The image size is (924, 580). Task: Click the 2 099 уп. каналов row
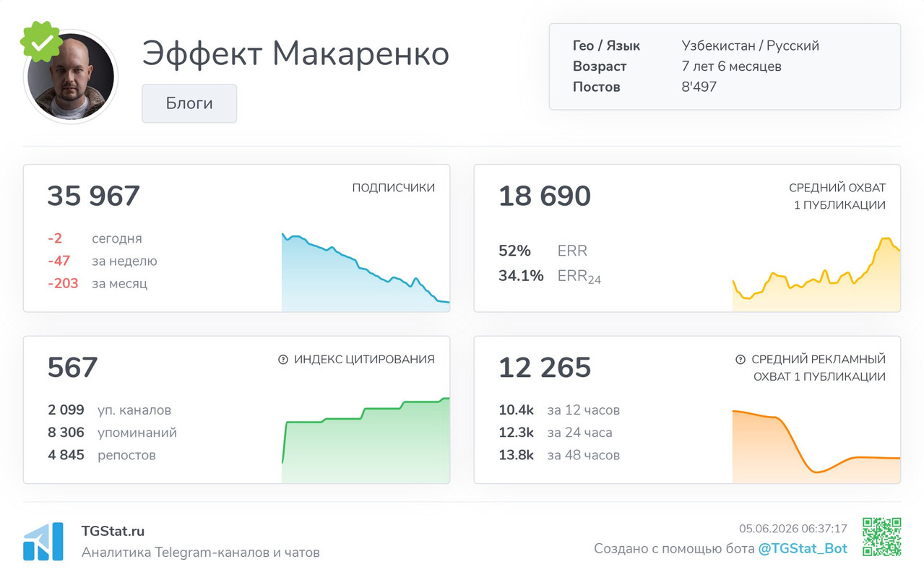tap(110, 410)
